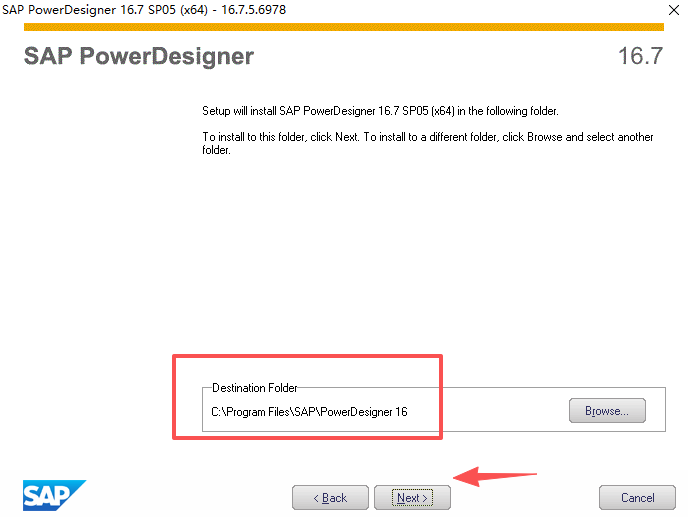Viewport: 688px width, 517px height.
Task: Cancel the PowerDesigner installation
Action: tap(637, 497)
